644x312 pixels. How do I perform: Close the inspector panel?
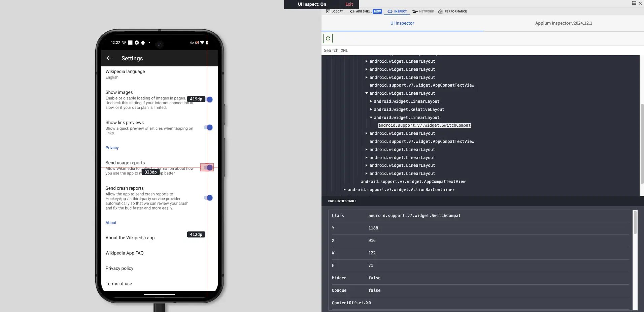coord(640,3)
